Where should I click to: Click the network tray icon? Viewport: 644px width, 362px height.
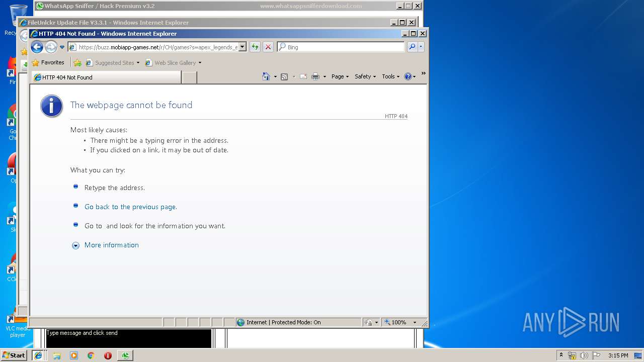[572, 355]
